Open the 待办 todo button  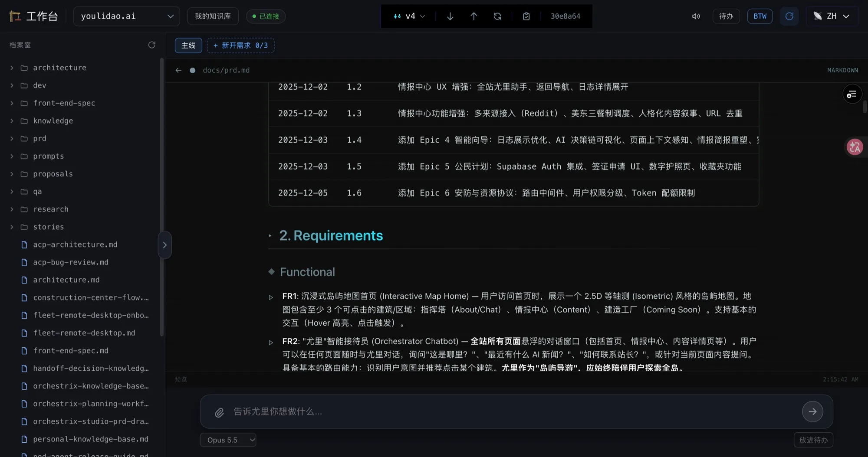coord(726,16)
